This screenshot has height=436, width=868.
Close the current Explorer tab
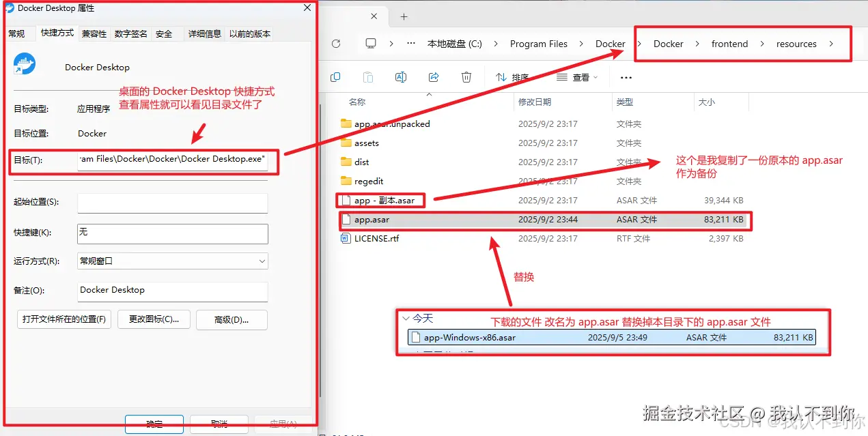(373, 16)
